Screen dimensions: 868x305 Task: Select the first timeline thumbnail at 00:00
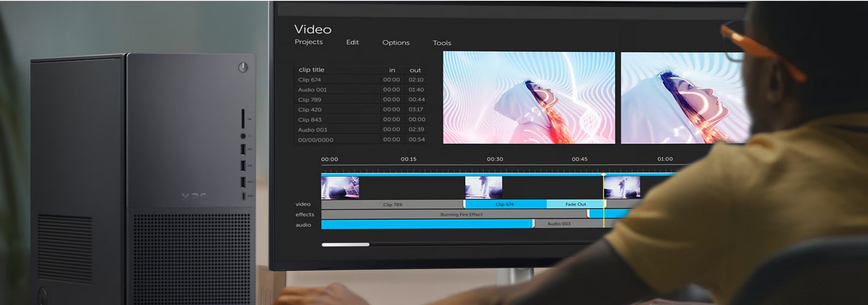(340, 188)
